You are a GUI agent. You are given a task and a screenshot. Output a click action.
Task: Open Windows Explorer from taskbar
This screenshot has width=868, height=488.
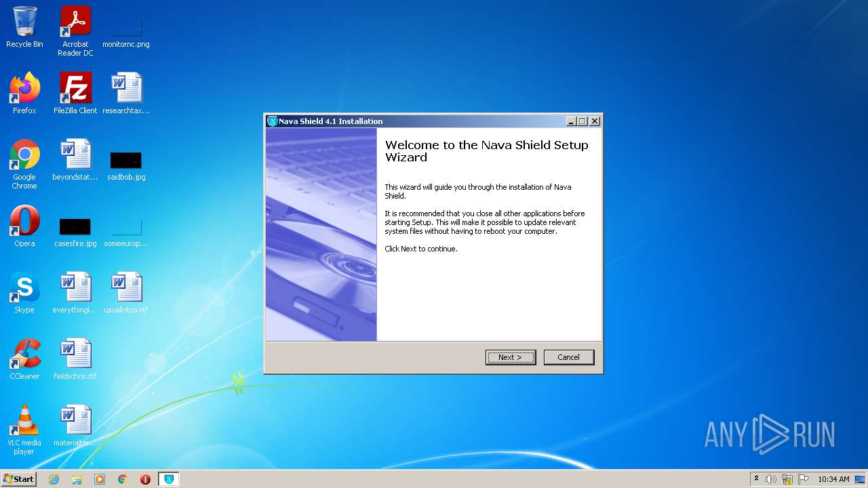[77, 479]
